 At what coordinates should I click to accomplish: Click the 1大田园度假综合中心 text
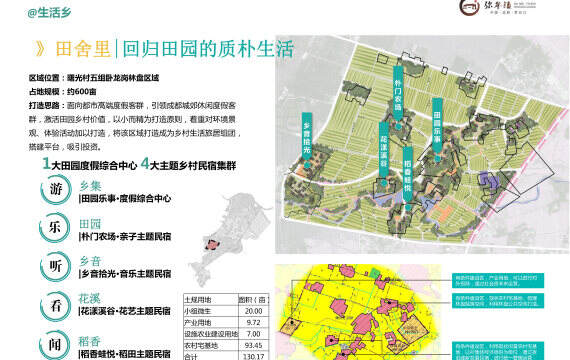(x=90, y=164)
